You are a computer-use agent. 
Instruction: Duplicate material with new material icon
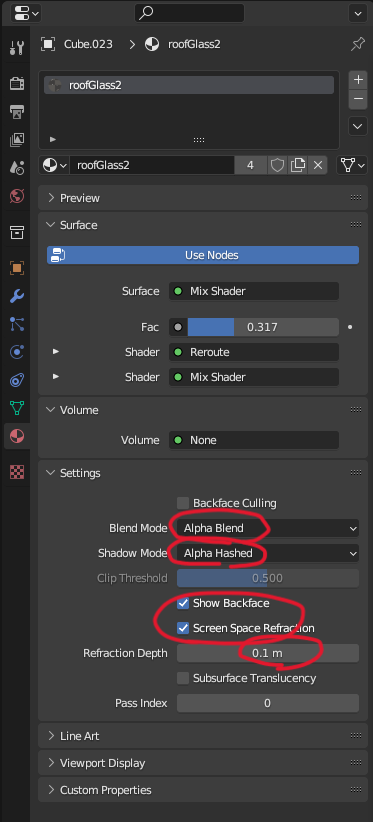pyautogui.click(x=298, y=165)
